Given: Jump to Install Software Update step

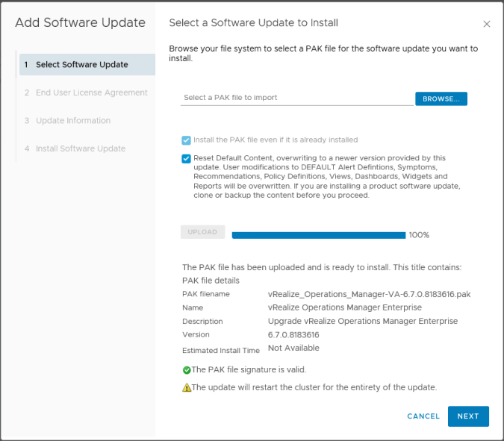Looking at the screenshot, I should 80,148.
